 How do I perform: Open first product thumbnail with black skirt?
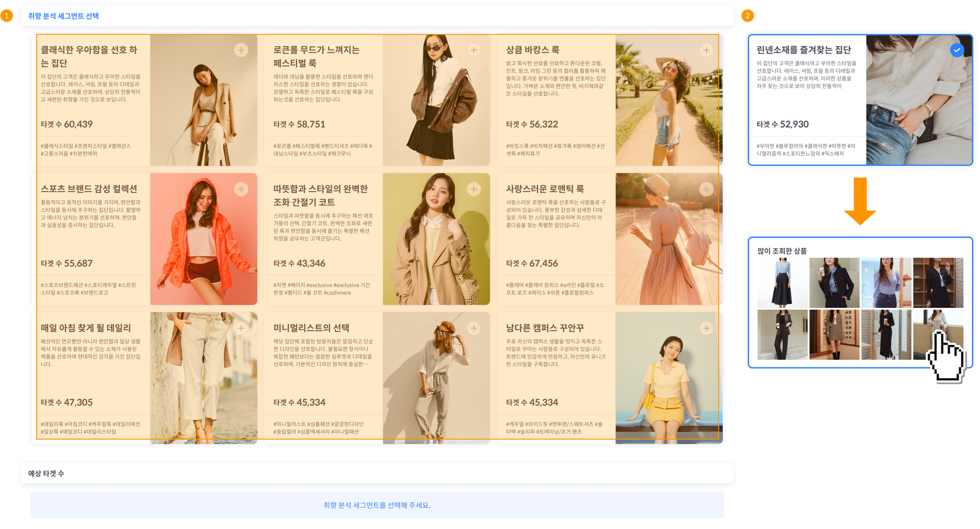(782, 283)
